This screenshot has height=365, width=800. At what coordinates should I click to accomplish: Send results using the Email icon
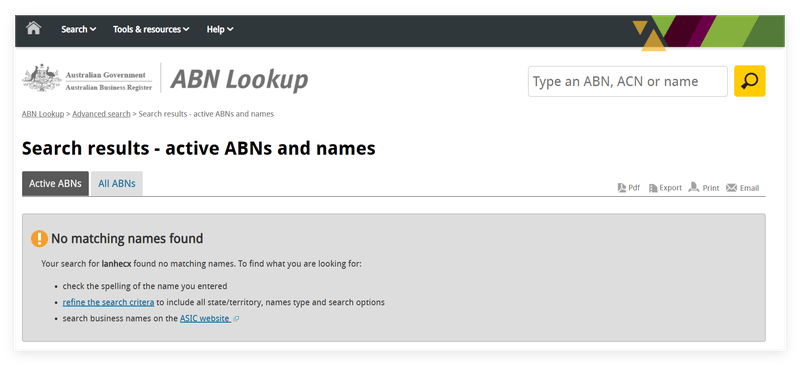(742, 188)
